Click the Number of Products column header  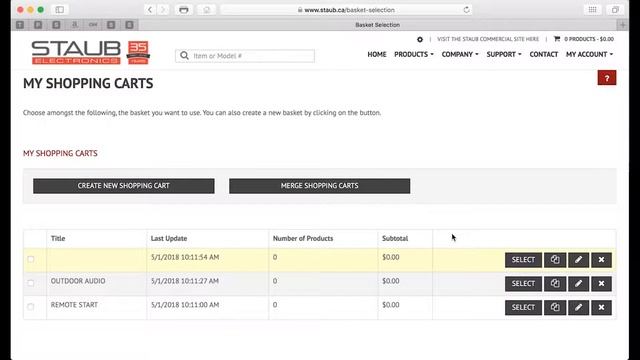click(303, 238)
